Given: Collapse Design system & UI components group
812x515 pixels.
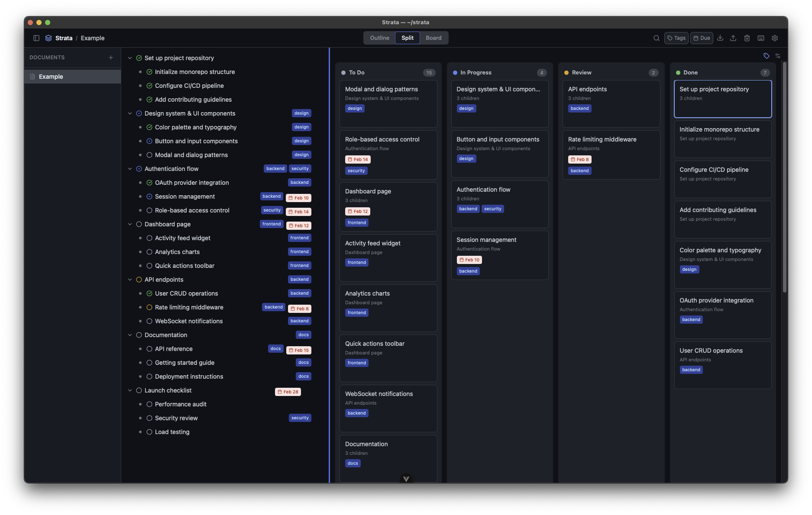Looking at the screenshot, I should pyautogui.click(x=130, y=113).
